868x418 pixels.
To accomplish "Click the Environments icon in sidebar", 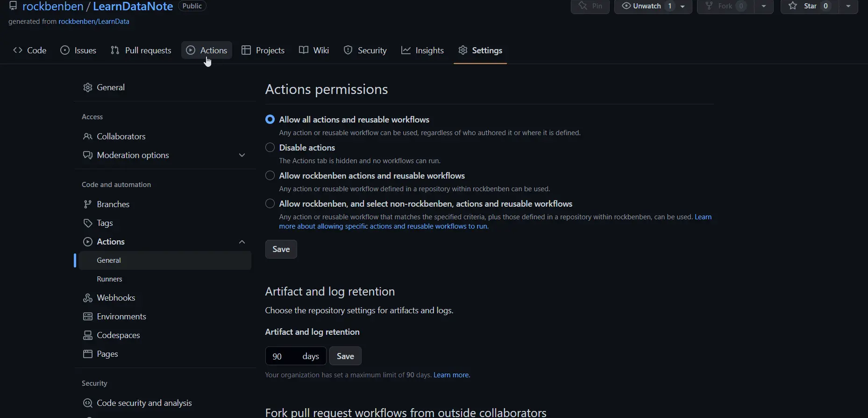I will pyautogui.click(x=87, y=317).
